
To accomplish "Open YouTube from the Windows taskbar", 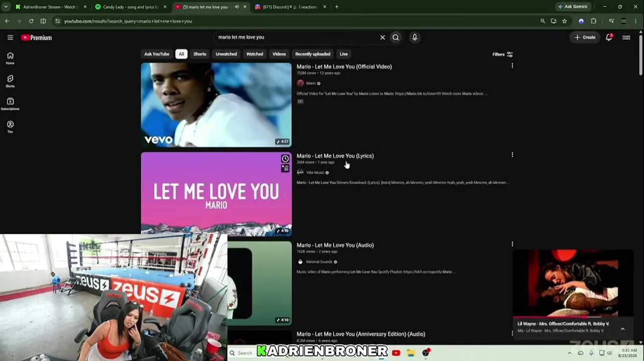I will click(396, 353).
